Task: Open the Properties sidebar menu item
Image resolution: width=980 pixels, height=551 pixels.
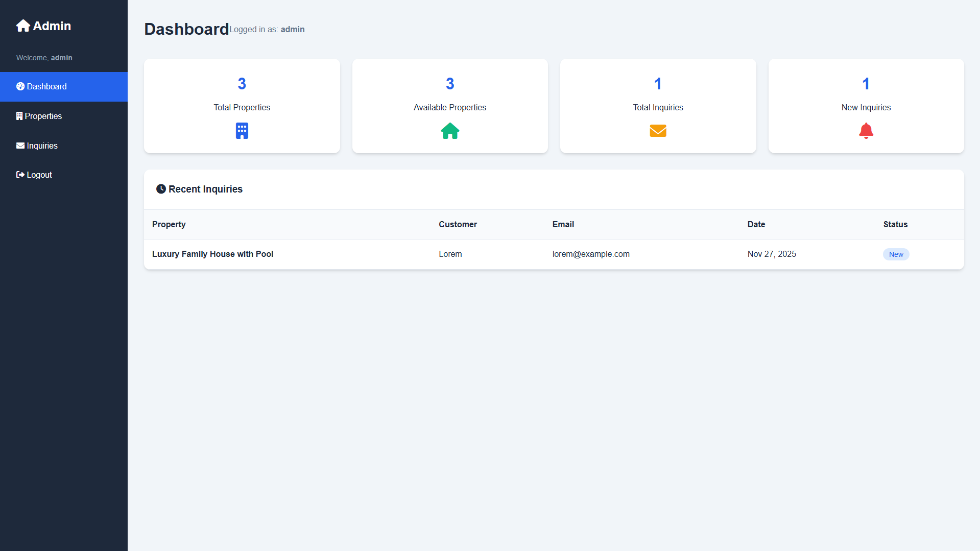Action: pyautogui.click(x=43, y=116)
